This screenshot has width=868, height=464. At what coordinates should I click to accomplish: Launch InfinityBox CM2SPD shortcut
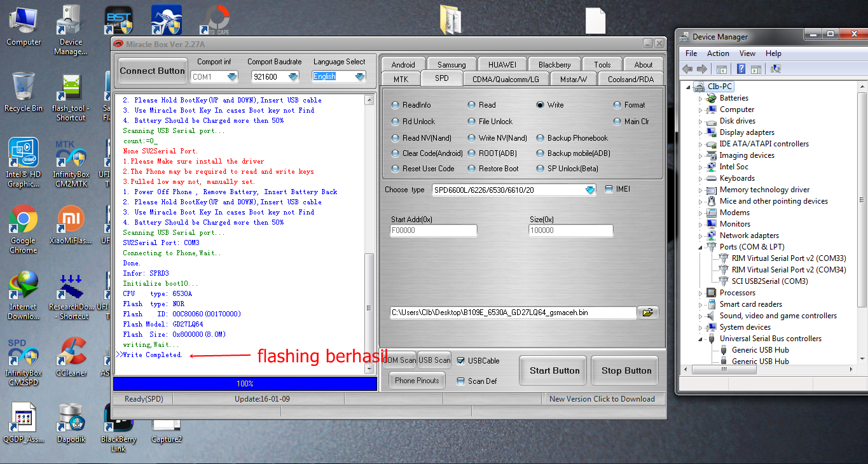(24, 362)
